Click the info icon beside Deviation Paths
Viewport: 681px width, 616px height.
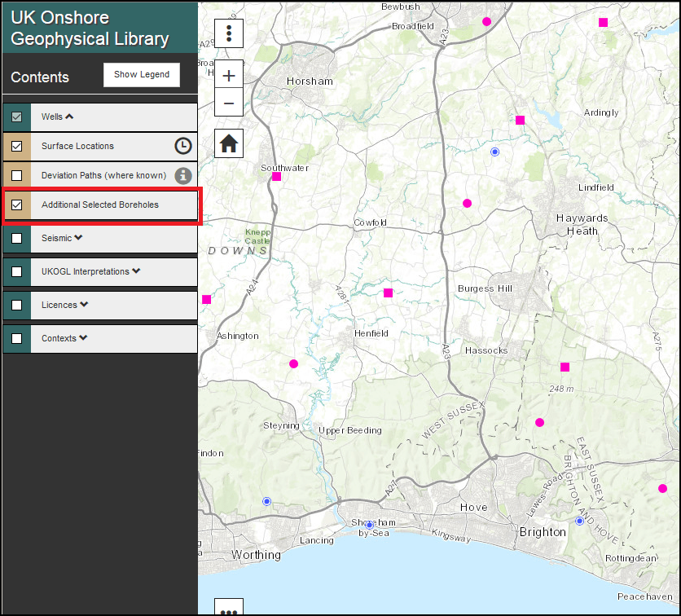tap(182, 175)
